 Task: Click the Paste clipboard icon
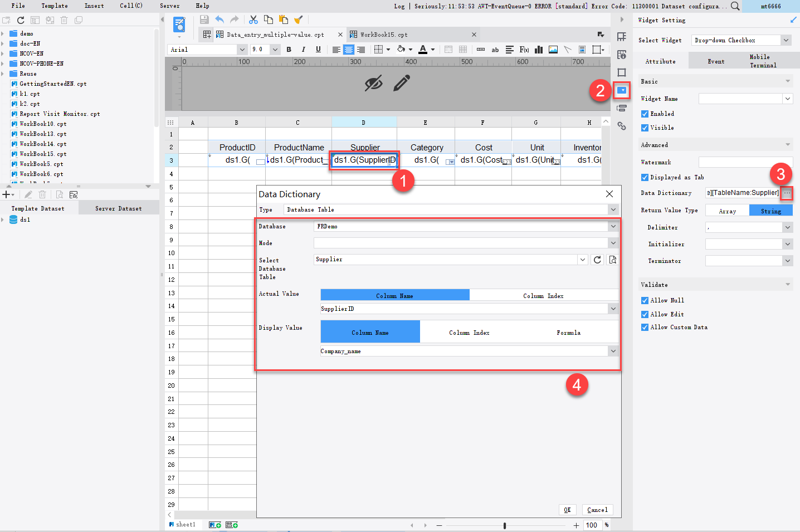(x=284, y=19)
